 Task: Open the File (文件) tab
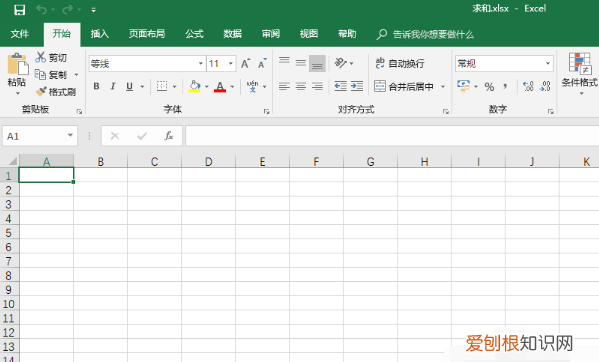pyautogui.click(x=20, y=34)
